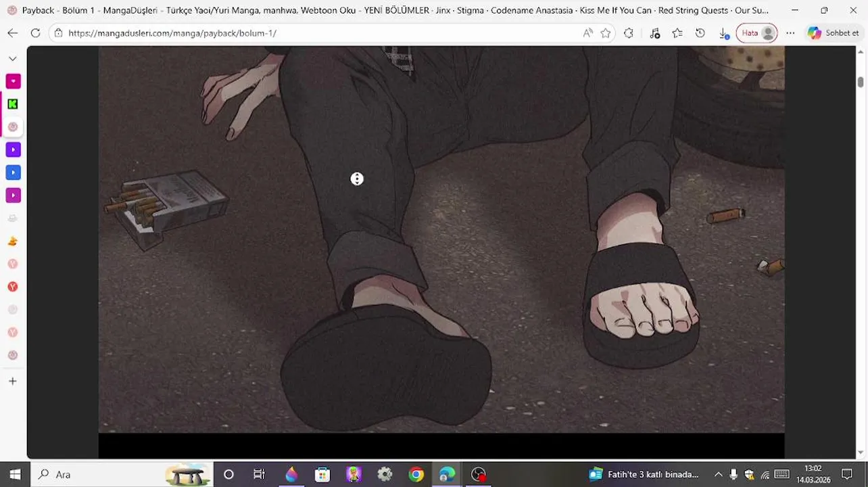
Task: Open Google Chrome on taskbar
Action: click(x=416, y=475)
